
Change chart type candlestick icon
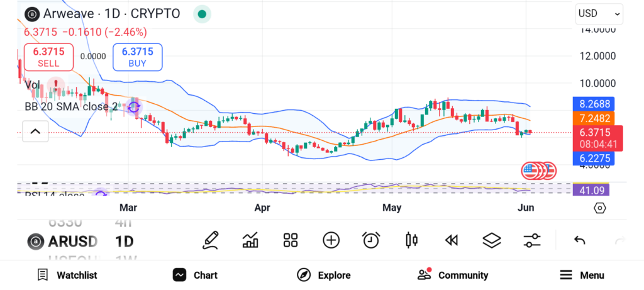click(411, 240)
